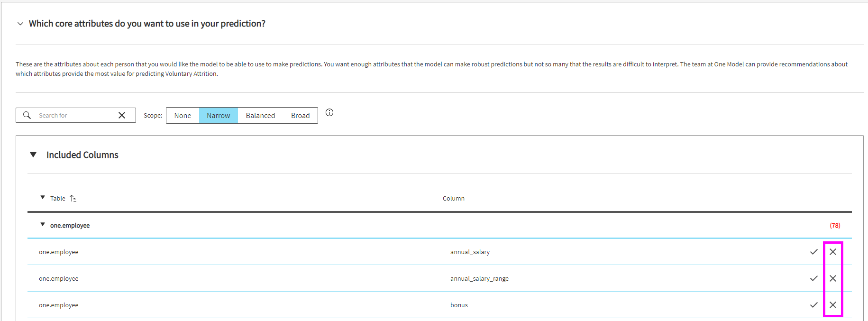The width and height of the screenshot is (868, 321).
Task: Select the Narrow scope option
Action: click(218, 116)
